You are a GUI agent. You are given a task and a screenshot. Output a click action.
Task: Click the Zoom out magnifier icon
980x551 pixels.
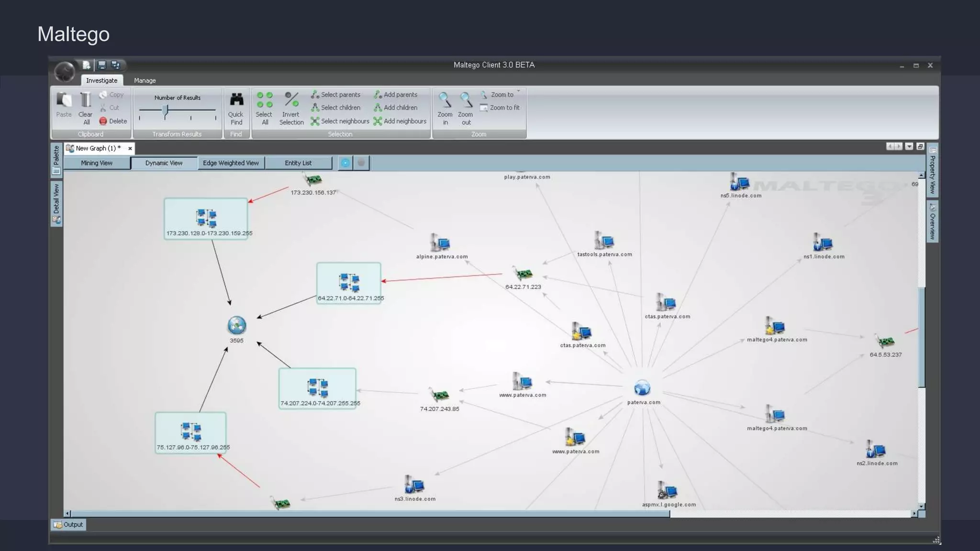click(x=466, y=100)
